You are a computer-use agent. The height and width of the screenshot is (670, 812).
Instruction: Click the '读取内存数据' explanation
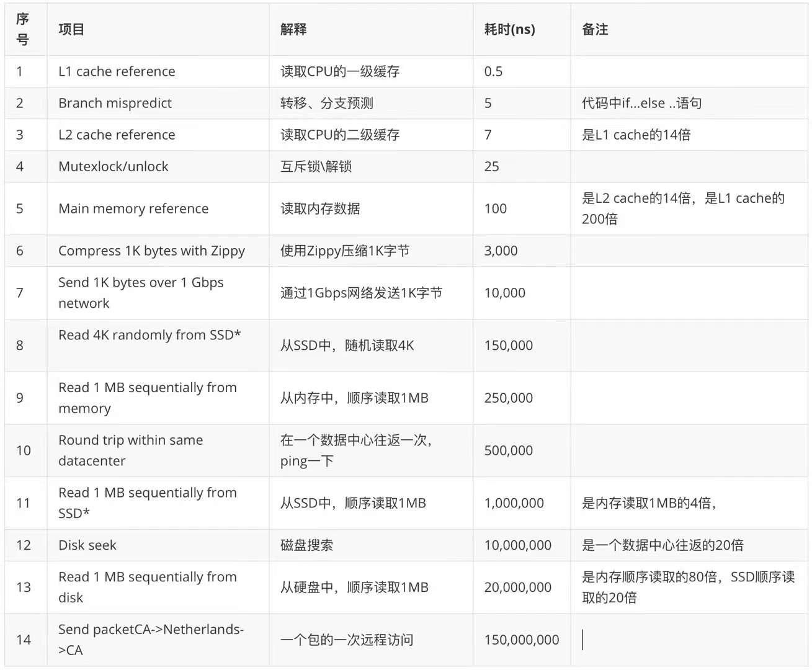320,208
